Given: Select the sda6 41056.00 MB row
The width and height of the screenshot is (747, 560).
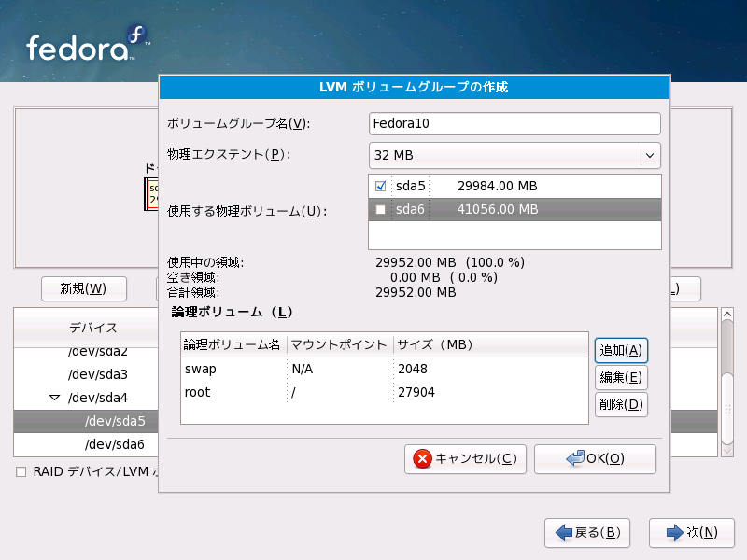Looking at the screenshot, I should pos(514,209).
